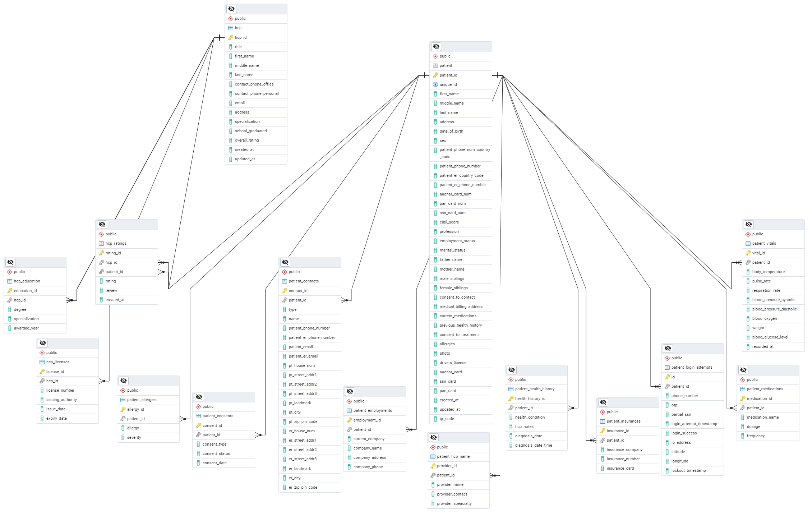Click the allergy_id key icon

(x=123, y=409)
